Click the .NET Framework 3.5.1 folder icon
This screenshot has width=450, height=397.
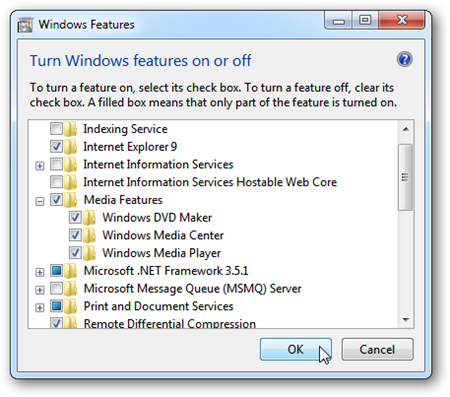tap(71, 271)
